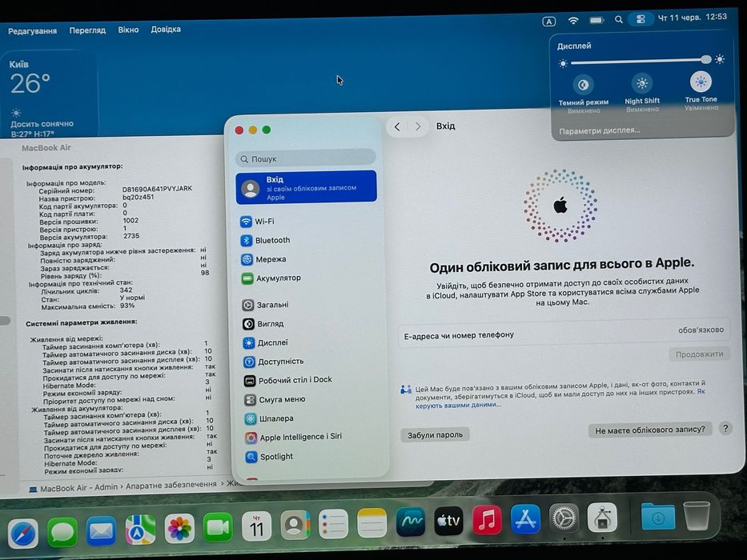The width and height of the screenshot is (747, 560).
Task: Click Не маєте облікового запису button
Action: pos(650,430)
